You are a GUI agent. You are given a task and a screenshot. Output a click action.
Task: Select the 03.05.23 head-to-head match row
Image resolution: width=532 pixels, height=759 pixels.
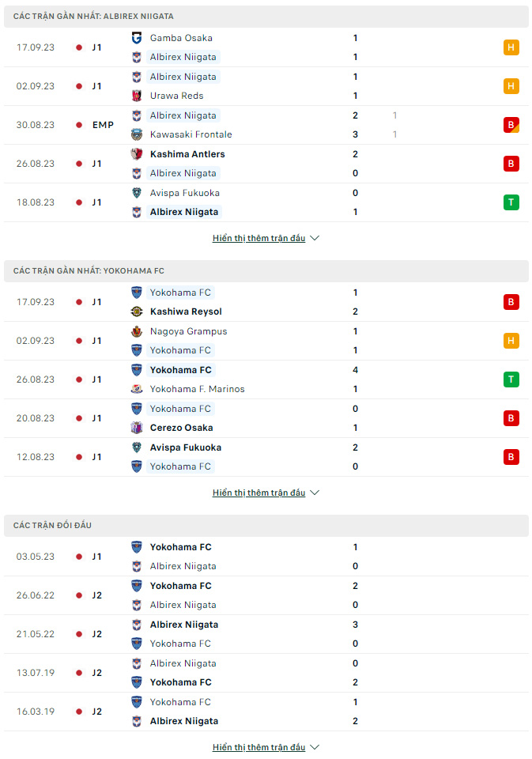266,557
